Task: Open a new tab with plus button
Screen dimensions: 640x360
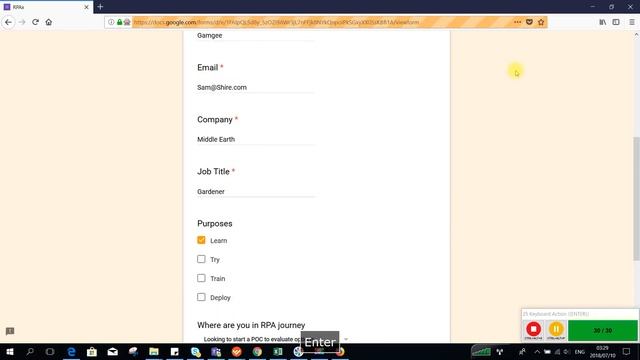Action: (x=100, y=7)
